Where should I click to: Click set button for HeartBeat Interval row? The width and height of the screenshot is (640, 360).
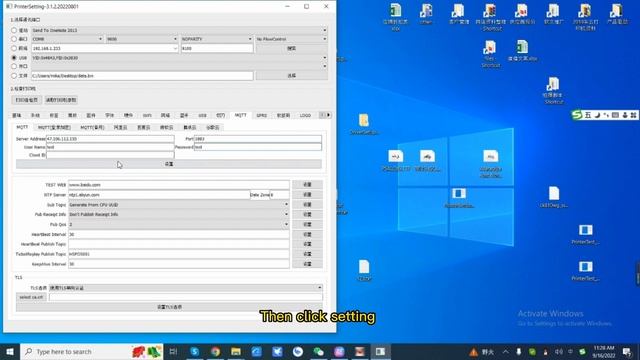click(x=307, y=234)
